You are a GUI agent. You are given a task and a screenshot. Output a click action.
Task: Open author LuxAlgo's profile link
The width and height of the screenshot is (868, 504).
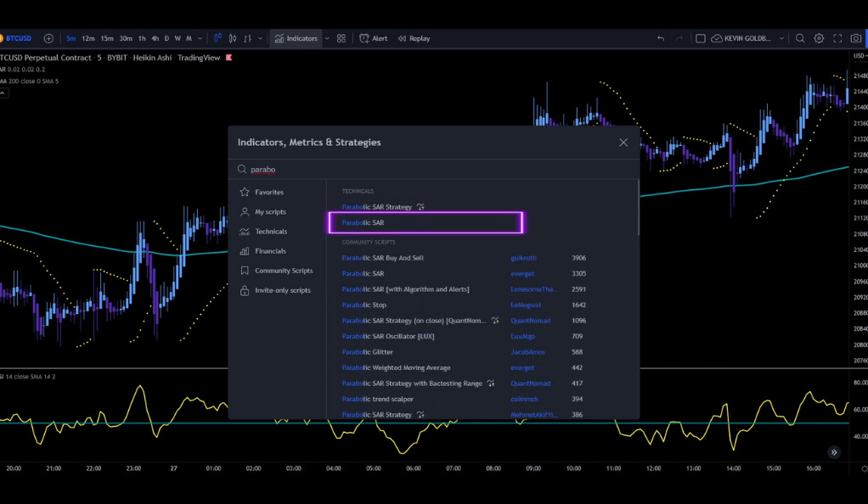pos(522,336)
